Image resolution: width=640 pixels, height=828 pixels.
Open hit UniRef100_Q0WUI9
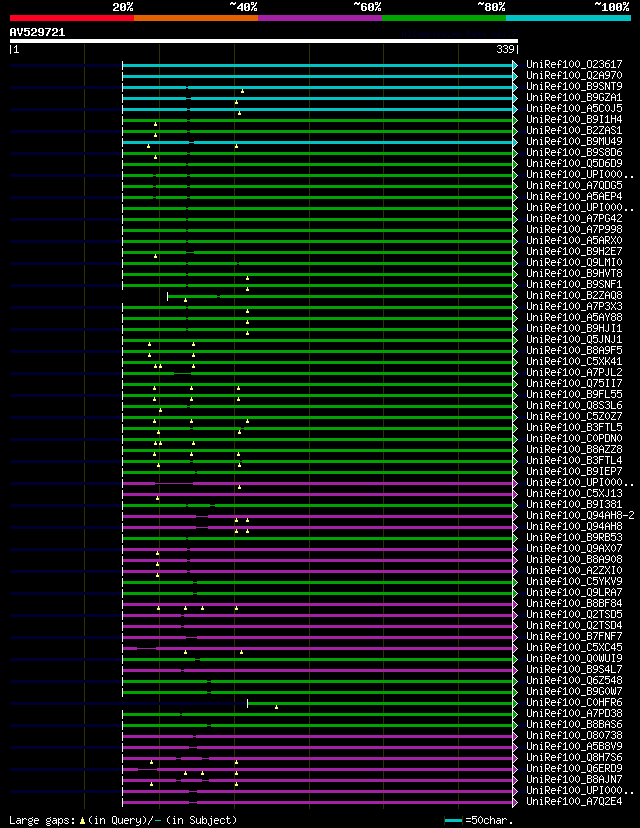(x=575, y=658)
